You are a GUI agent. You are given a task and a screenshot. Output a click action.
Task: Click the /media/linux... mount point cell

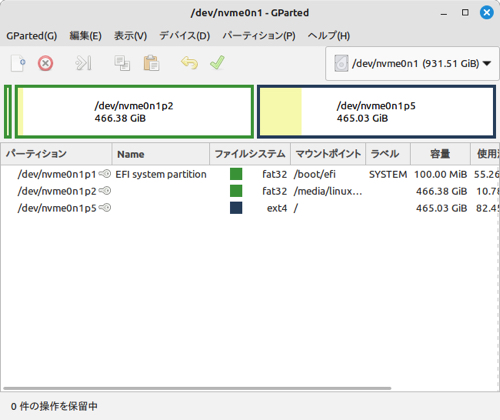(x=328, y=191)
